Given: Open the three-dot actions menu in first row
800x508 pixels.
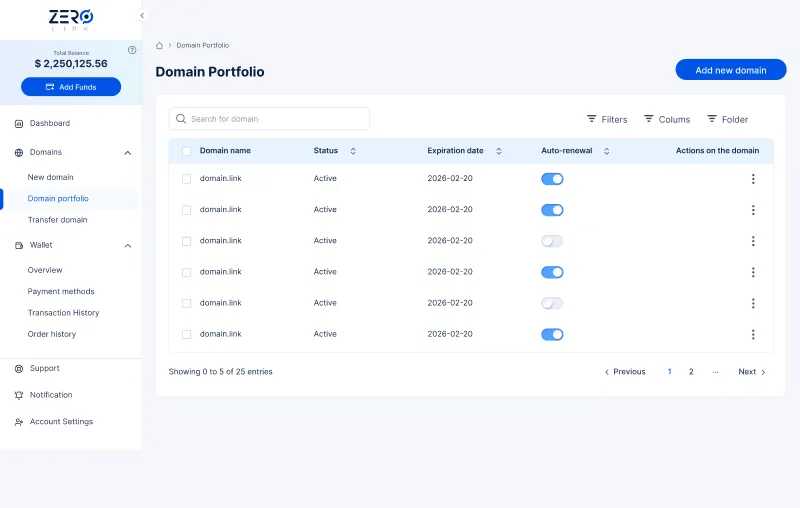Looking at the screenshot, I should 753,179.
